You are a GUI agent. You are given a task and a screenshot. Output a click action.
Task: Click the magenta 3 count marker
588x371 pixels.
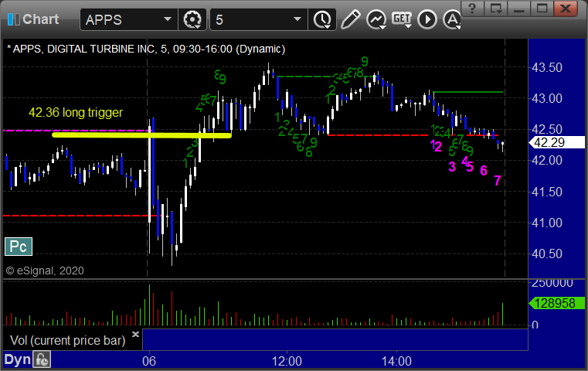(x=452, y=166)
